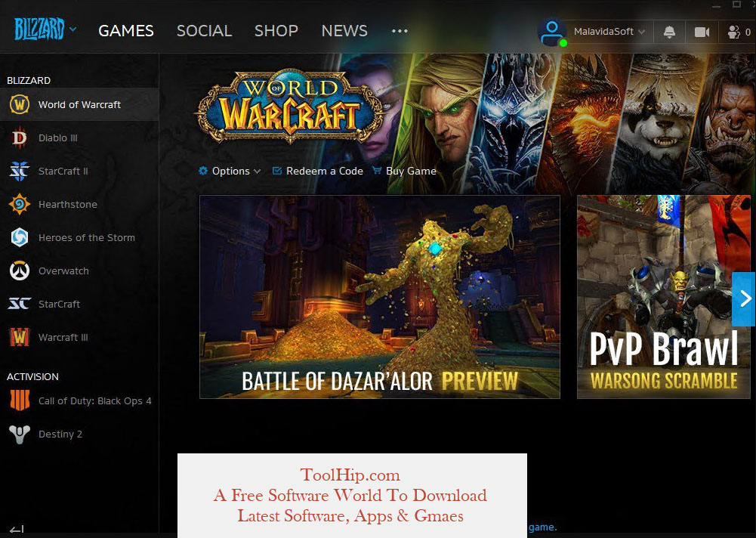Click the Blizzard logo
Screen dimensions: 756x538
tap(39, 29)
